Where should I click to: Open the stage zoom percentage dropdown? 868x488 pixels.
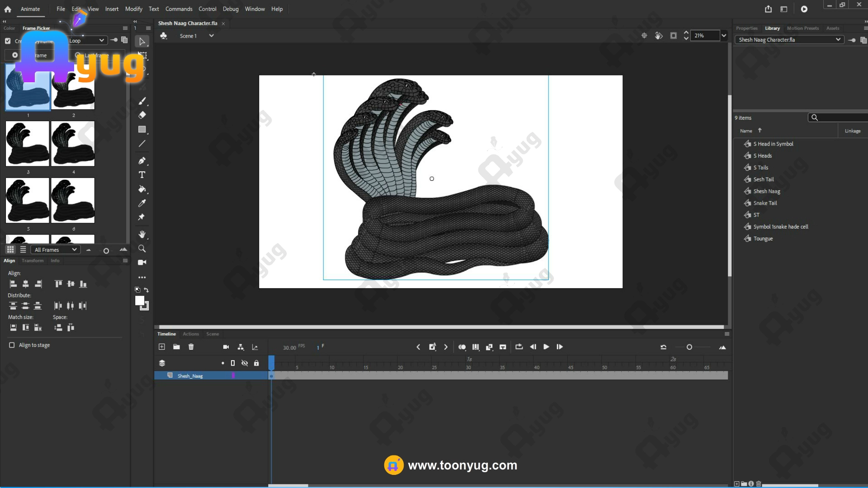(724, 36)
